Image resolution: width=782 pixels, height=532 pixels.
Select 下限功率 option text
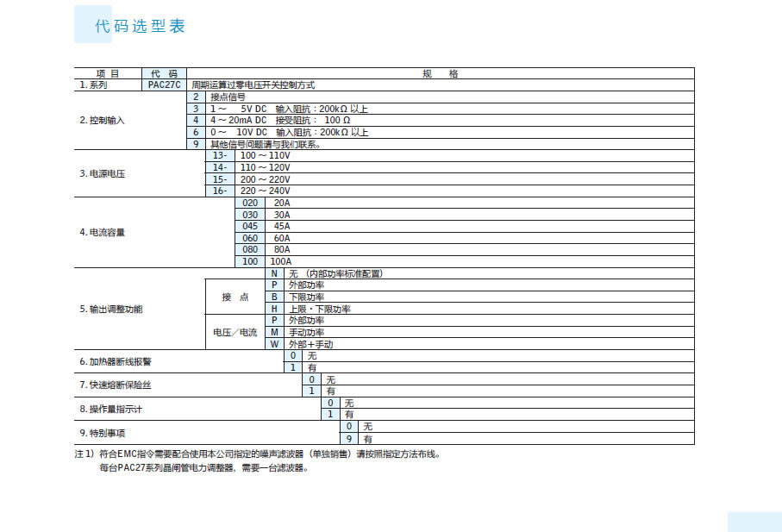point(306,297)
